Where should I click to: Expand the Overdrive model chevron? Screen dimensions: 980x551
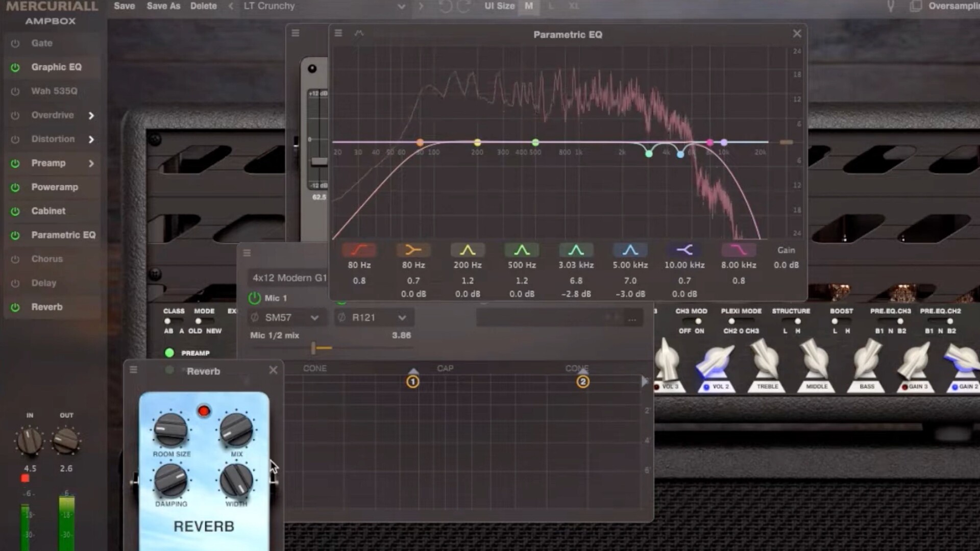(x=91, y=115)
